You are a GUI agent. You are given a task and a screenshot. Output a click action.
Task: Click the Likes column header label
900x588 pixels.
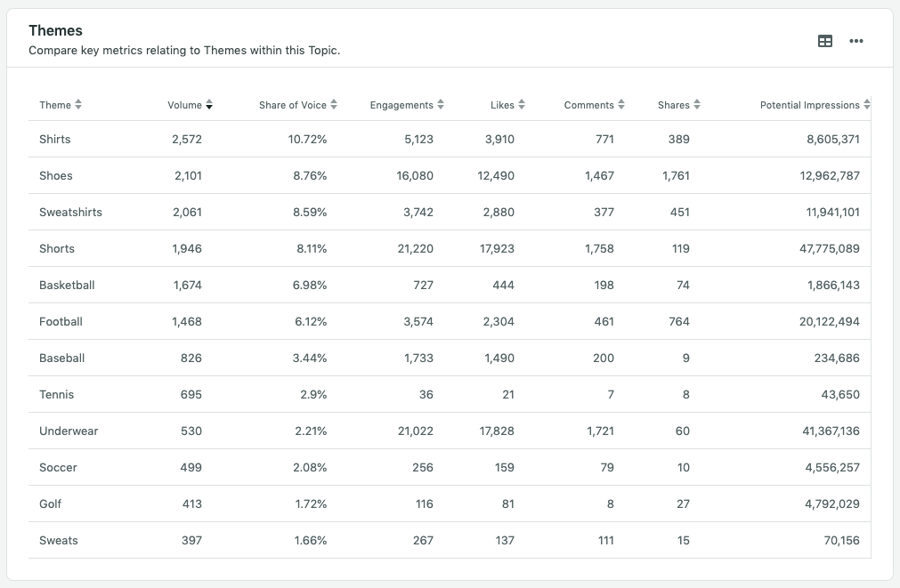(x=502, y=105)
